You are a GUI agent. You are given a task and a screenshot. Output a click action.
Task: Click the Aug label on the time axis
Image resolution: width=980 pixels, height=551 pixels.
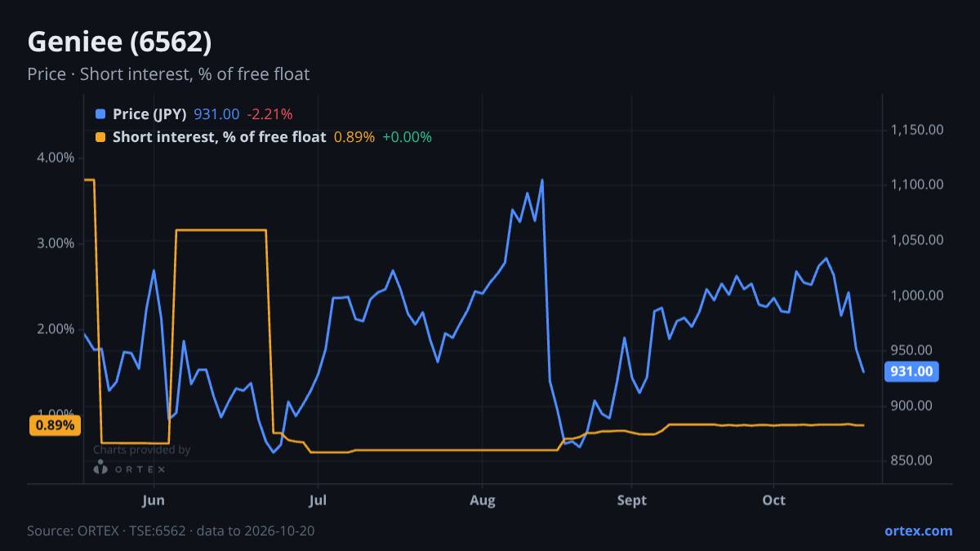[x=483, y=500]
